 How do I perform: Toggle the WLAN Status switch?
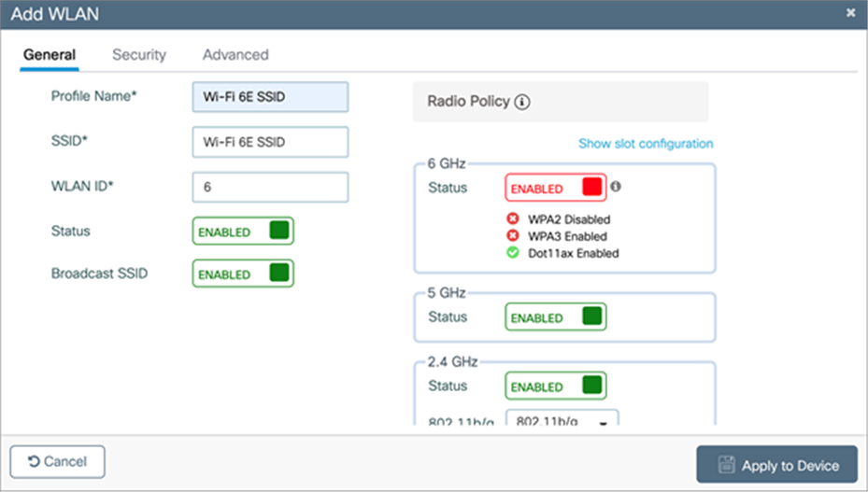click(x=243, y=231)
